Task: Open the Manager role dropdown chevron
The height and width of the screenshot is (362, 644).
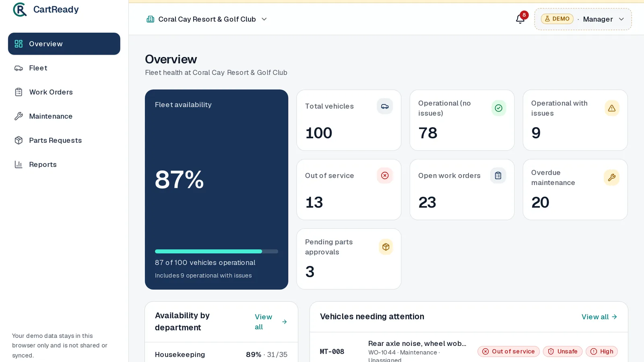Action: click(621, 19)
